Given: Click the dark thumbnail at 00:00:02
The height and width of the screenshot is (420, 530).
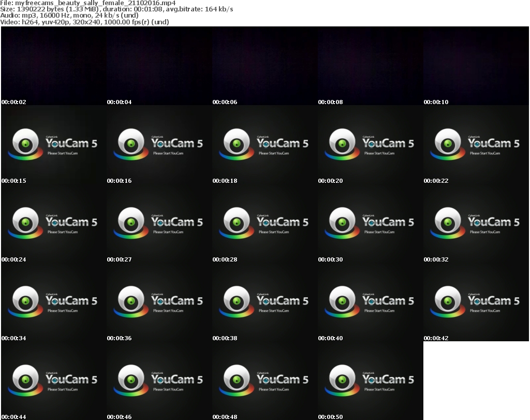Looking at the screenshot, I should coord(53,66).
